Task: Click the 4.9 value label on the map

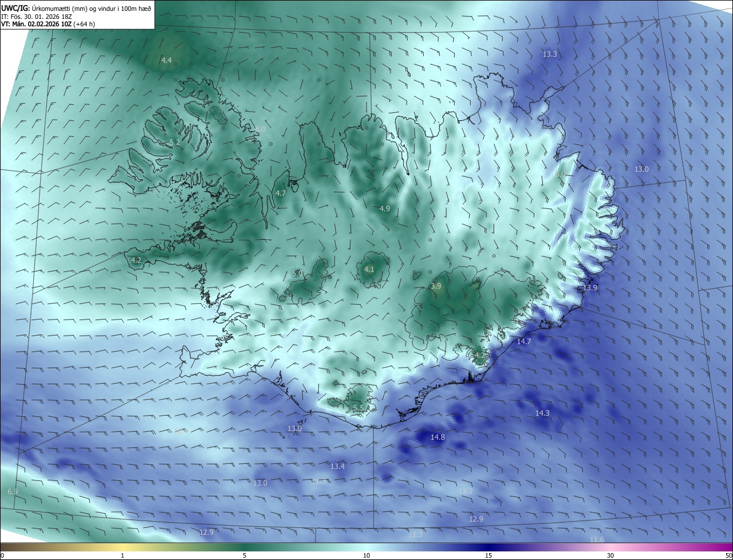Action: point(385,208)
